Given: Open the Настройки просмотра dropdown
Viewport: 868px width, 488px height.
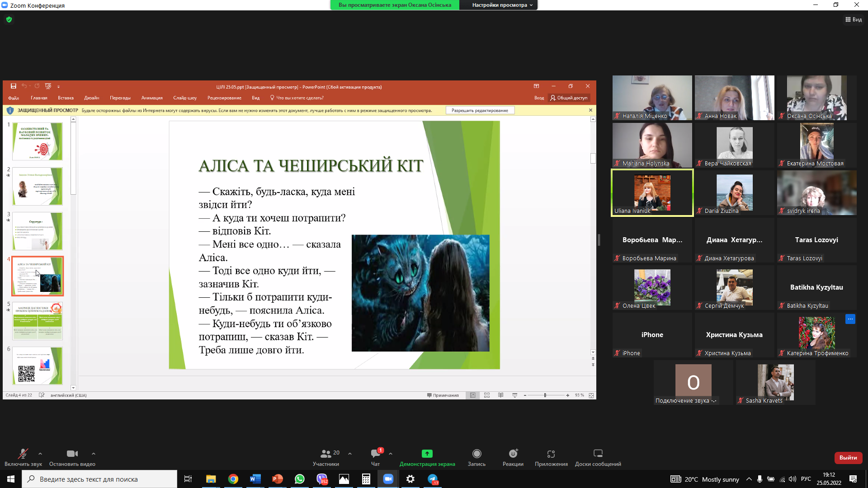Looking at the screenshot, I should tap(502, 5).
